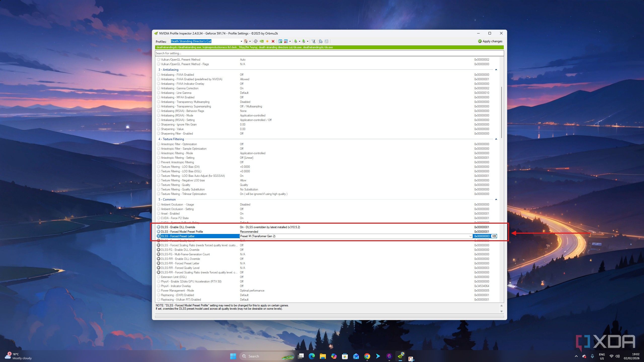This screenshot has width=644, height=362.
Task: Collapse the 5 - Common section
Action: tap(496, 199)
